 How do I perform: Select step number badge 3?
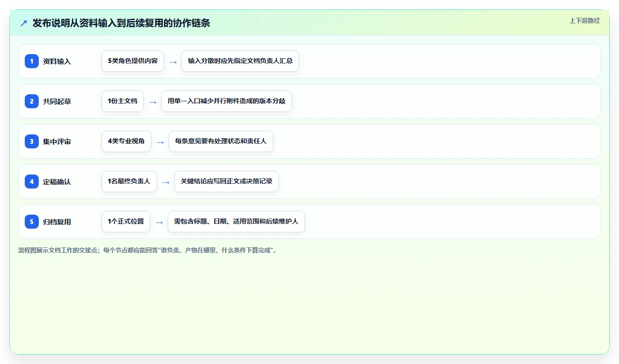(x=32, y=141)
